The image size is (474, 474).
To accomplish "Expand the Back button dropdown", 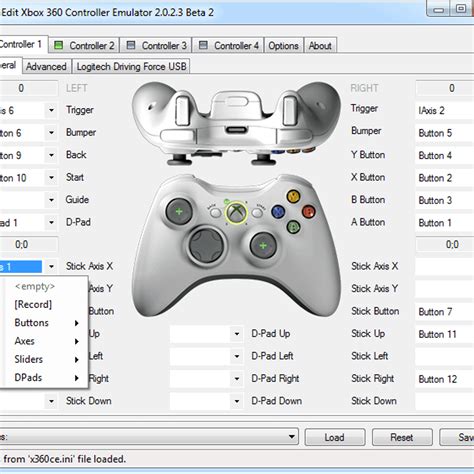I will tap(51, 155).
